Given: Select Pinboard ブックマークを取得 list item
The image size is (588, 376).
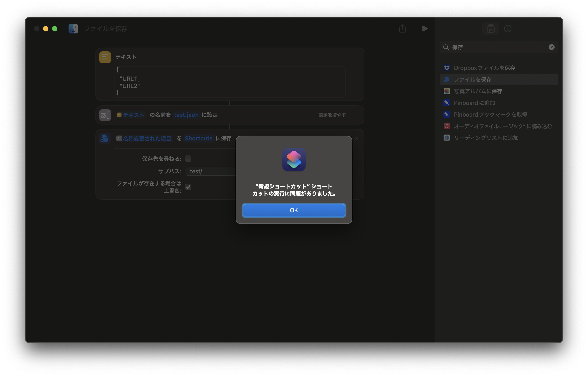Looking at the screenshot, I should pos(490,114).
